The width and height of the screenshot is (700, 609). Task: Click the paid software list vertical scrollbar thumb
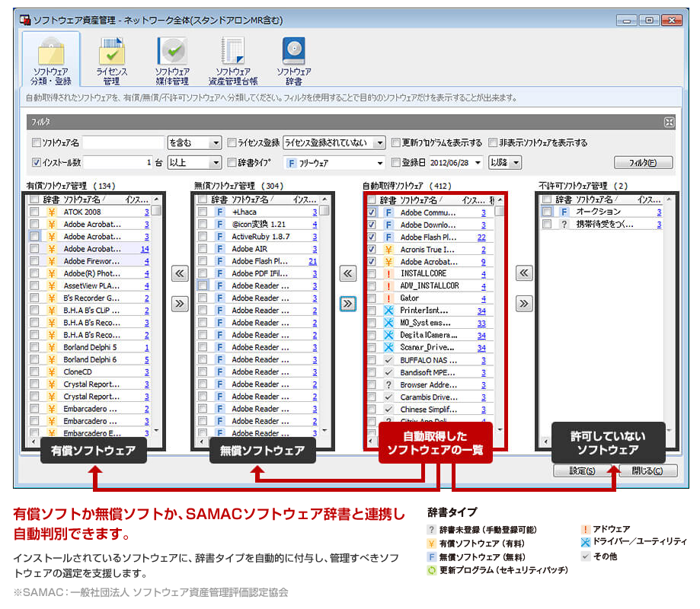tap(156, 211)
